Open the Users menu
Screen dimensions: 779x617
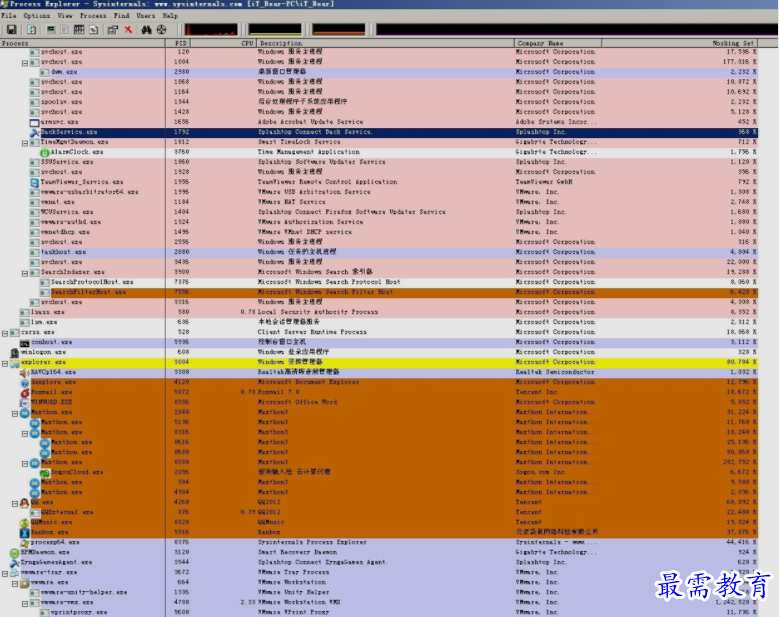[x=146, y=16]
